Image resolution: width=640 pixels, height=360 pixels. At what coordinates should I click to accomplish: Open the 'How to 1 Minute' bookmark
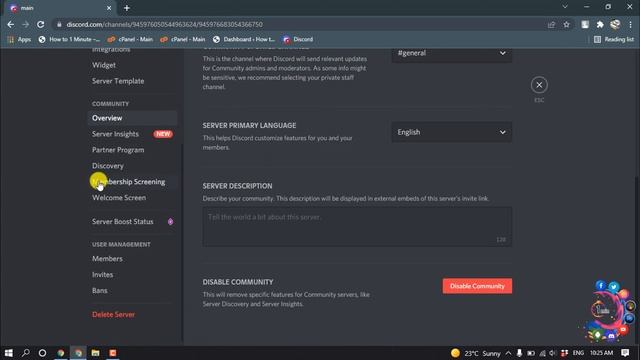[x=69, y=40]
